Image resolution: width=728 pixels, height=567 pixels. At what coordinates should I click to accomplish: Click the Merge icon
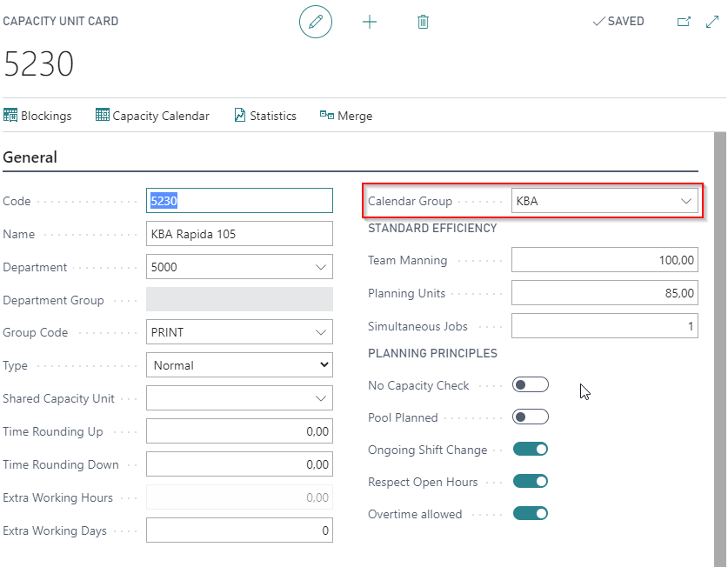[327, 115]
